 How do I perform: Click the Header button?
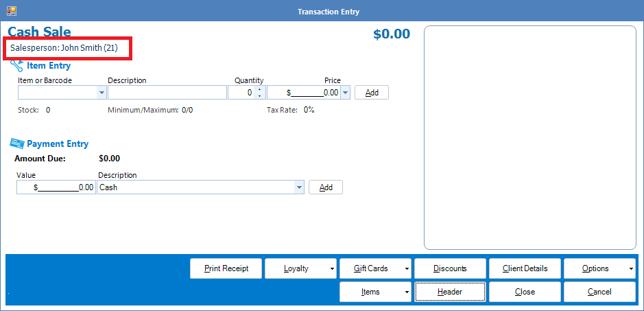[x=450, y=292]
